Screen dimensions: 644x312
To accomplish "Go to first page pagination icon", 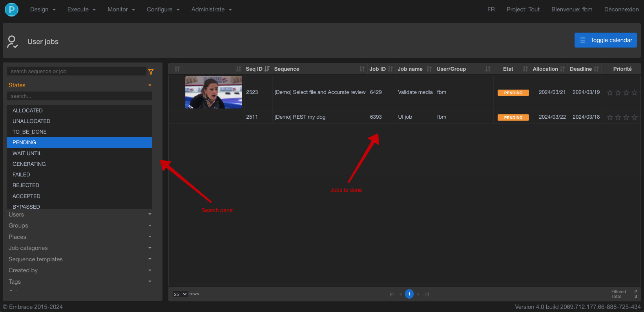I will coord(392,294).
